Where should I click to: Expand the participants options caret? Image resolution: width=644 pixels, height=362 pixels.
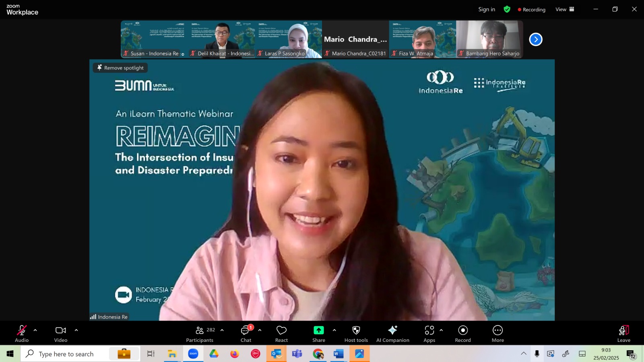click(222, 330)
